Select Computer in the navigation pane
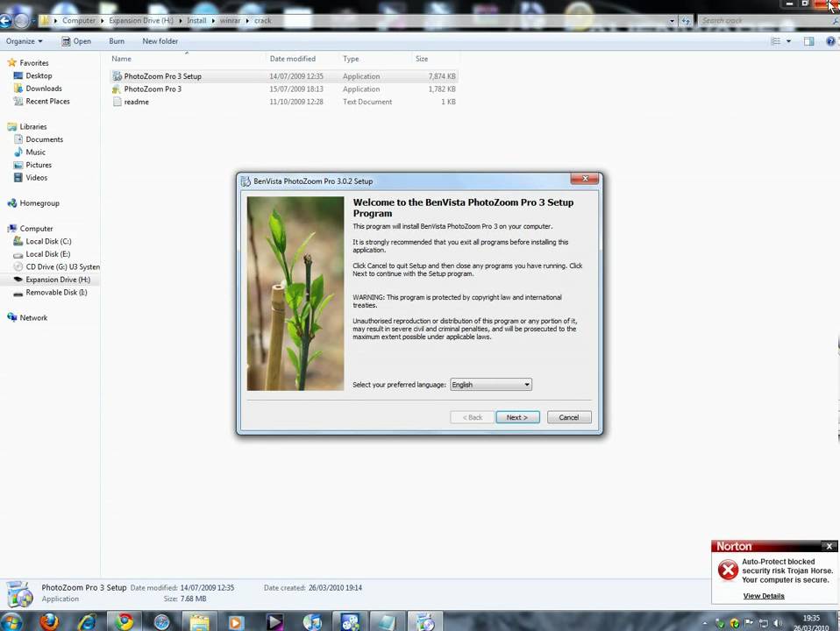Viewport: 840px width, 631px height. [x=36, y=229]
